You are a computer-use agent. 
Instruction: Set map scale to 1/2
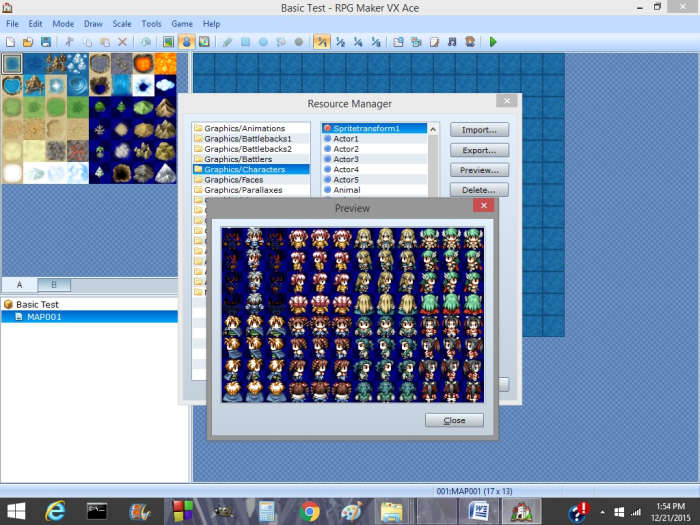(x=340, y=42)
